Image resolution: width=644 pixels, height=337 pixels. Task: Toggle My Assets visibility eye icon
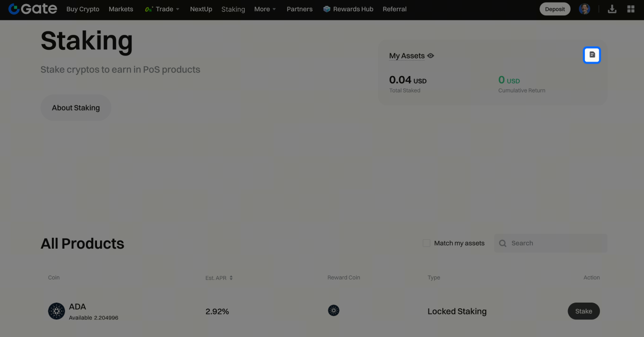pos(431,56)
